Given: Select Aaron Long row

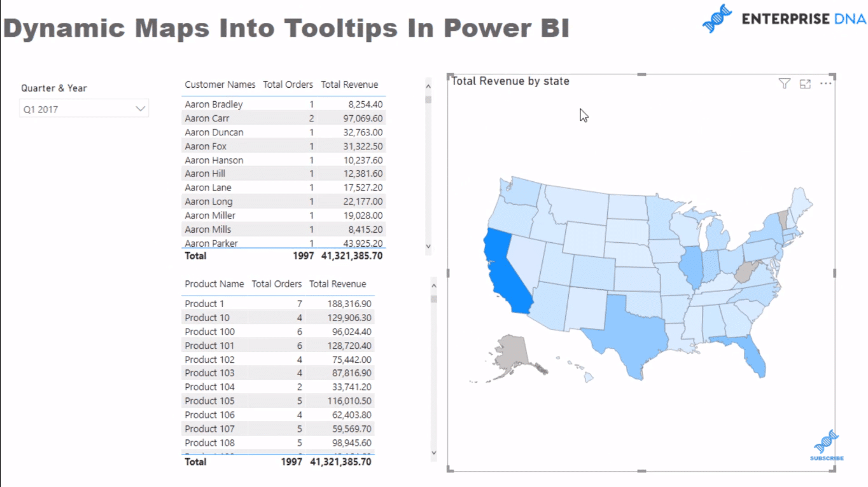Looking at the screenshot, I should pyautogui.click(x=284, y=202).
